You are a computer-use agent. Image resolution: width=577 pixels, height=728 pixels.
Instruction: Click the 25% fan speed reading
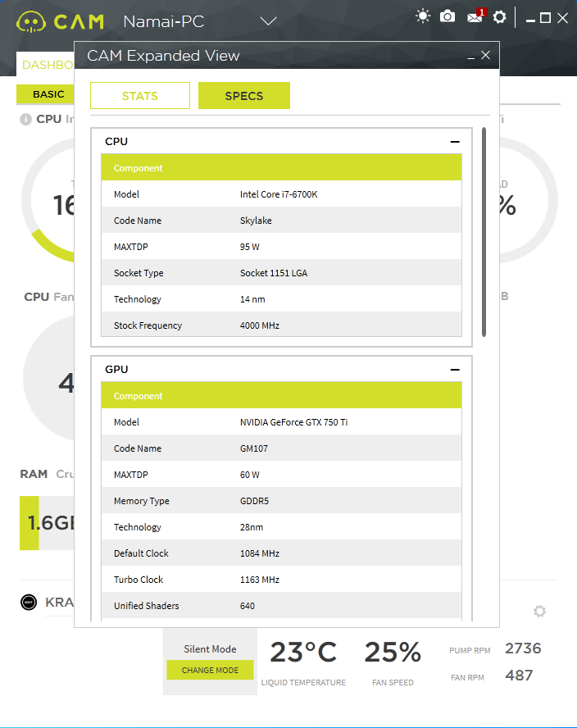(x=393, y=652)
